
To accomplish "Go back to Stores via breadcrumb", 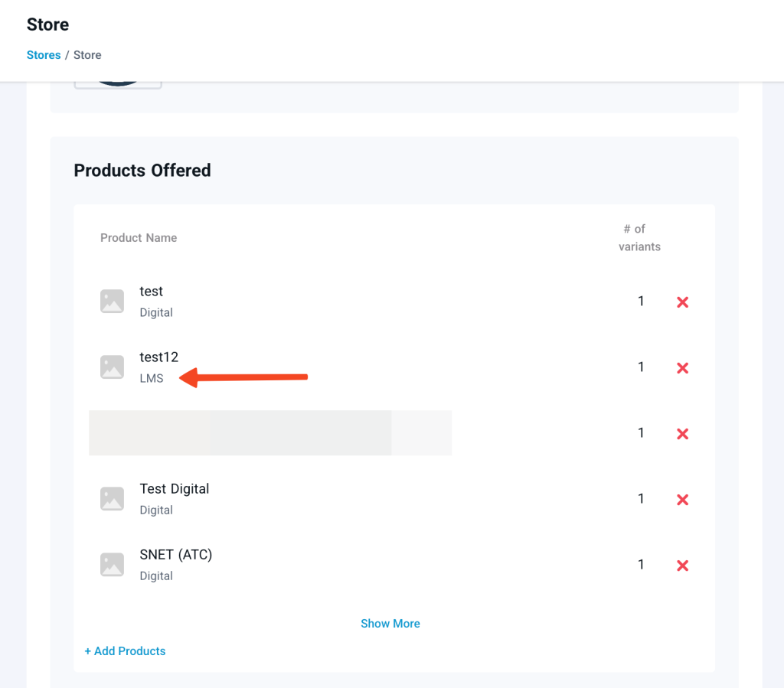I will click(x=44, y=55).
